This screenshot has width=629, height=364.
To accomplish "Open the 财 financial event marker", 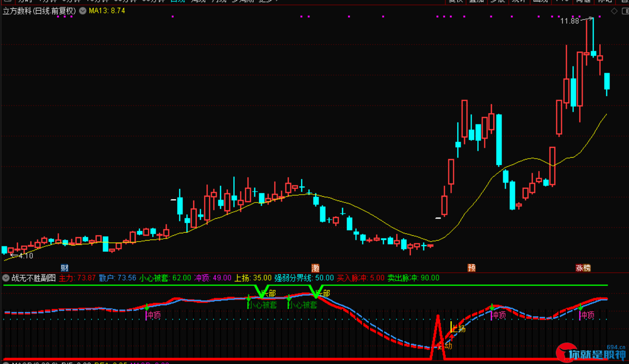I will [64, 268].
